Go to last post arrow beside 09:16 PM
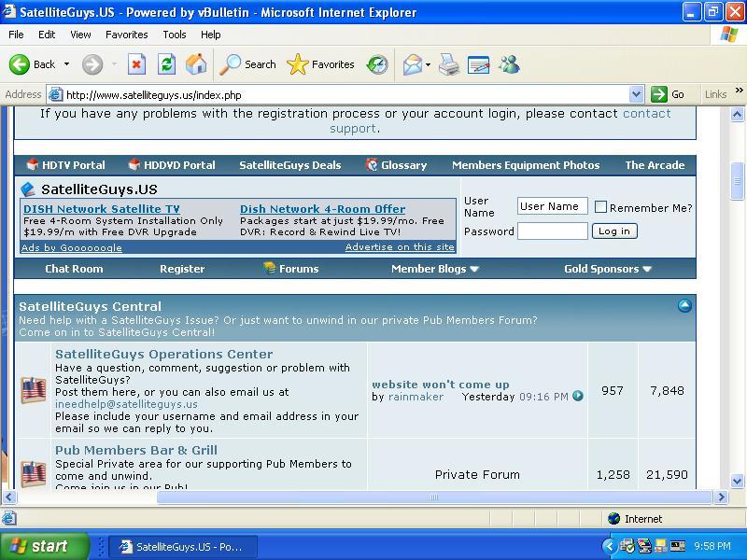747x560 pixels. [x=578, y=396]
